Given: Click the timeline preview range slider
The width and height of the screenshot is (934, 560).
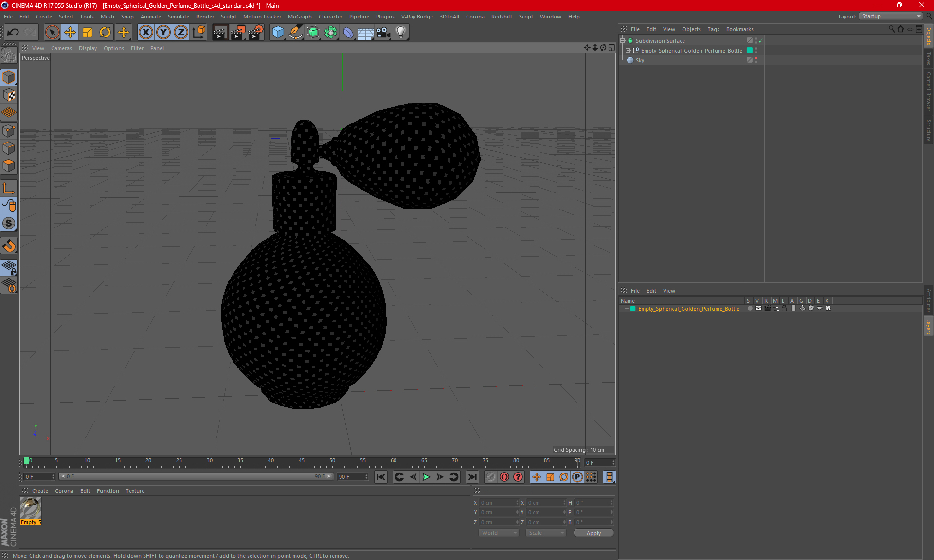Looking at the screenshot, I should [196, 476].
